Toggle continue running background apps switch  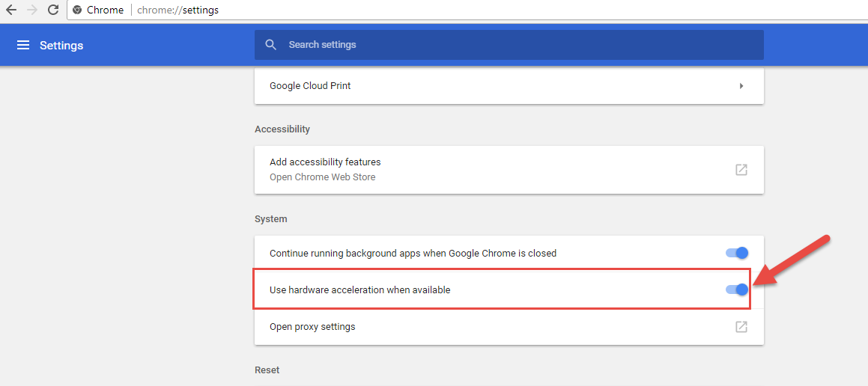click(737, 254)
